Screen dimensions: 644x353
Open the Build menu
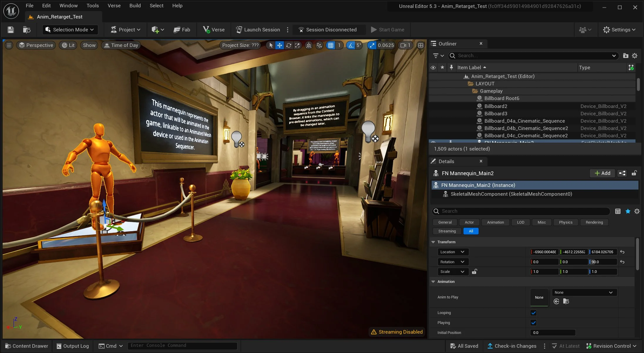(135, 6)
